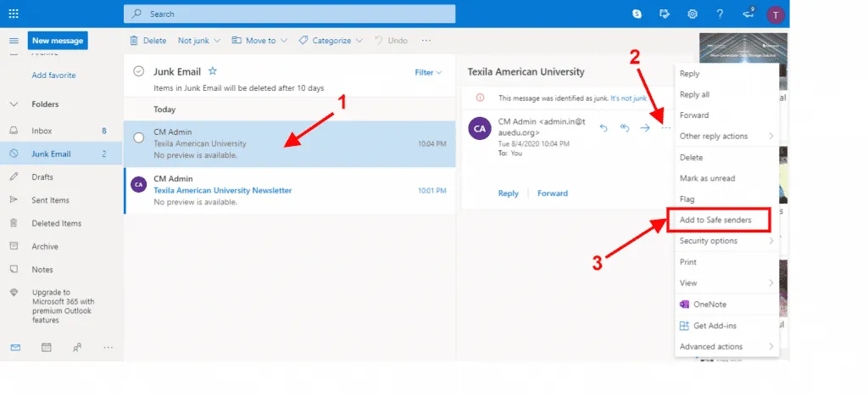Image resolution: width=868 pixels, height=397 pixels.
Task: Expand the View submenu
Action: click(x=726, y=283)
